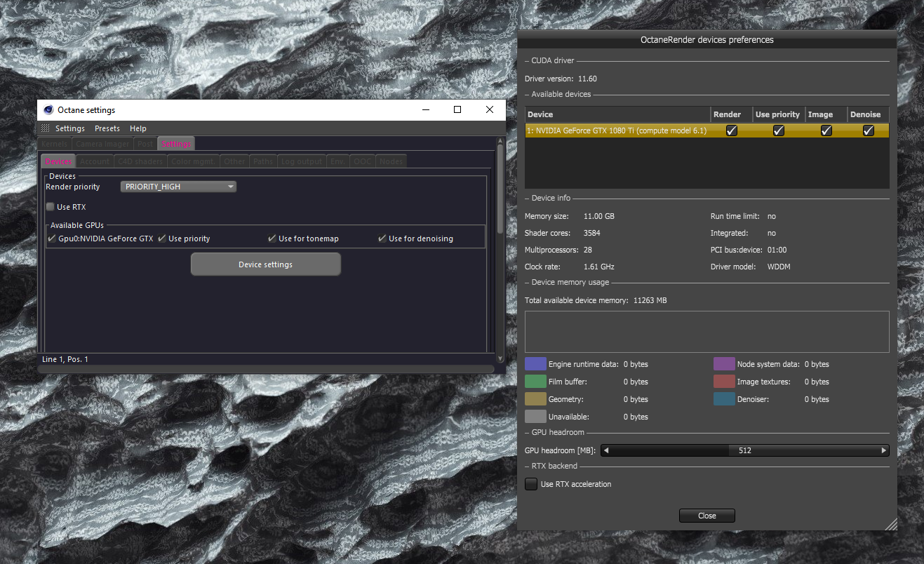Open the Other sub-tab
Image resolution: width=924 pixels, height=564 pixels.
coord(234,161)
